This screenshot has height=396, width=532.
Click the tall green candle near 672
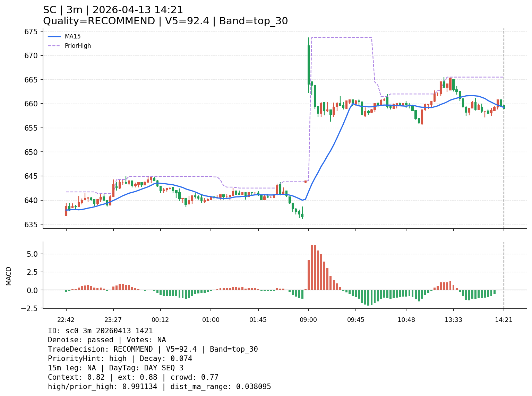(x=309, y=65)
